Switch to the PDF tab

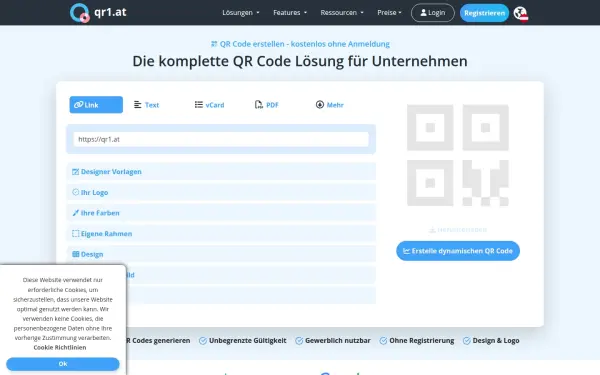point(267,105)
